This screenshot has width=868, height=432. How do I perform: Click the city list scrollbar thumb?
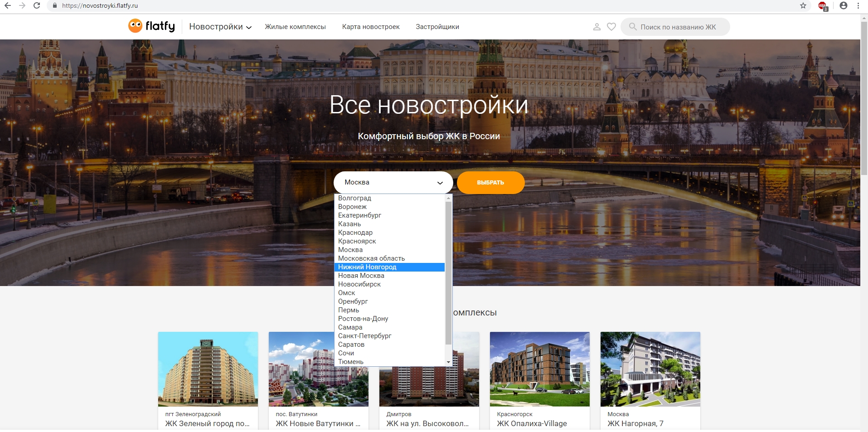pos(448,273)
